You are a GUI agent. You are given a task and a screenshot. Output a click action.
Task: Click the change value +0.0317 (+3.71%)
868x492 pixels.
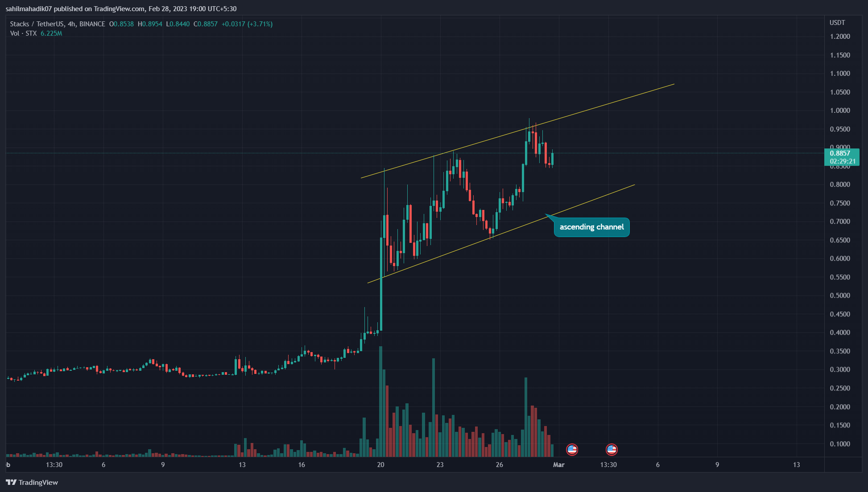tap(247, 24)
